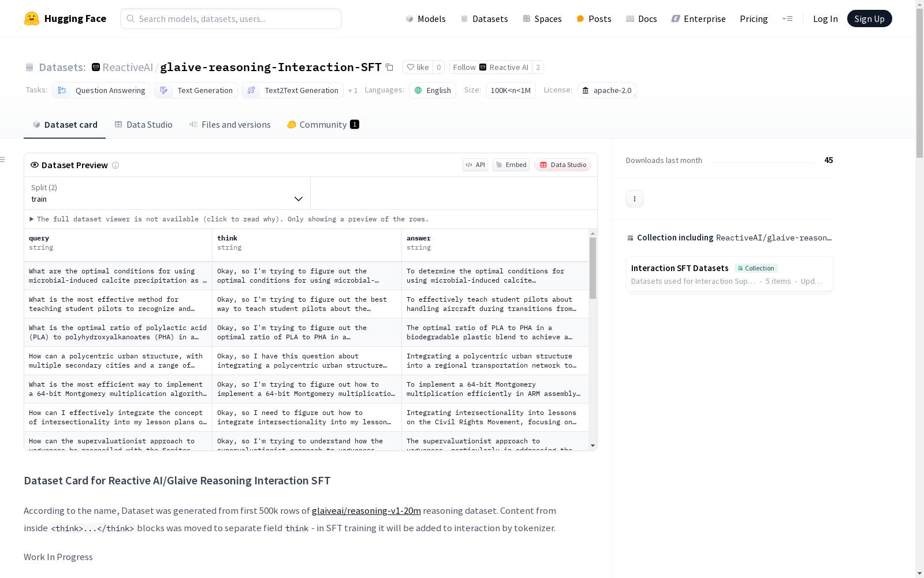924x578 pixels.
Task: Click the ReactiveAI owner link in title
Action: coord(128,68)
